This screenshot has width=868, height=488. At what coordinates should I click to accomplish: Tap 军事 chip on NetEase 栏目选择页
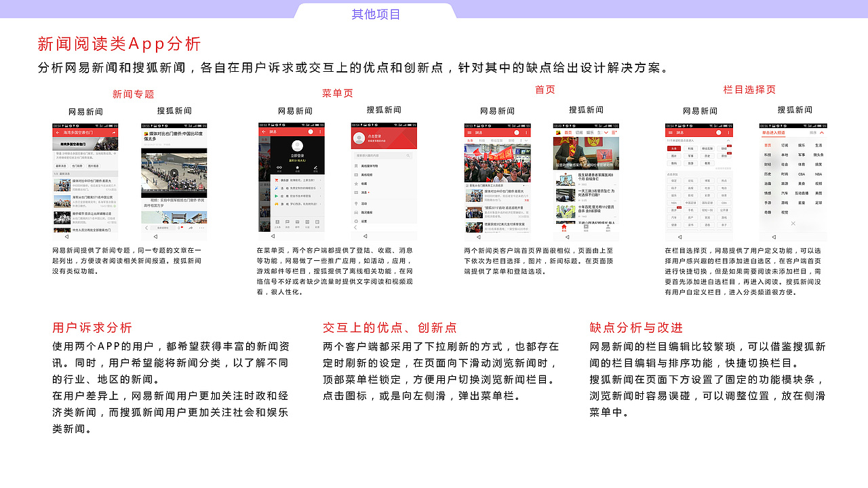tap(690, 156)
